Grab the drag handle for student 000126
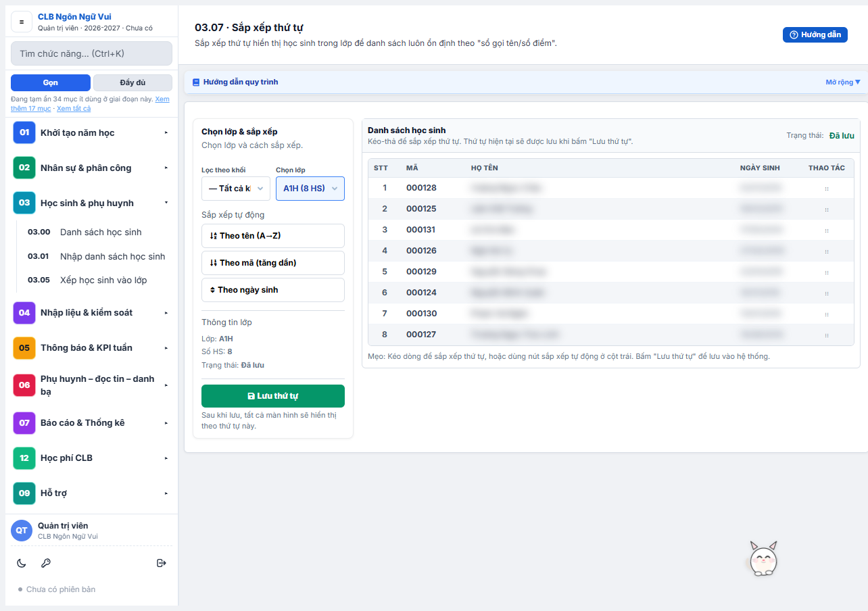The width and height of the screenshot is (868, 611). 827,251
